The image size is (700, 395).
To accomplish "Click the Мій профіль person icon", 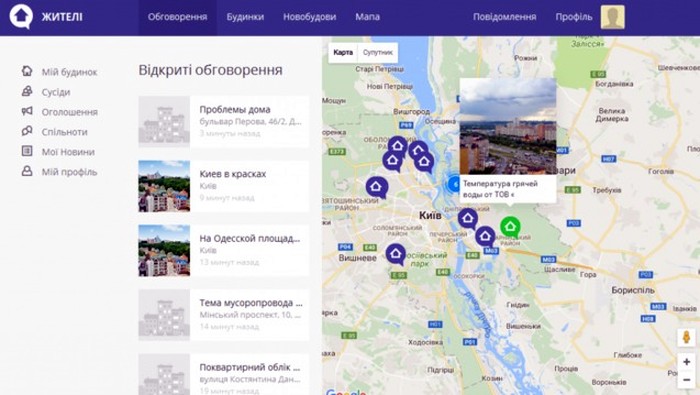I will (27, 171).
